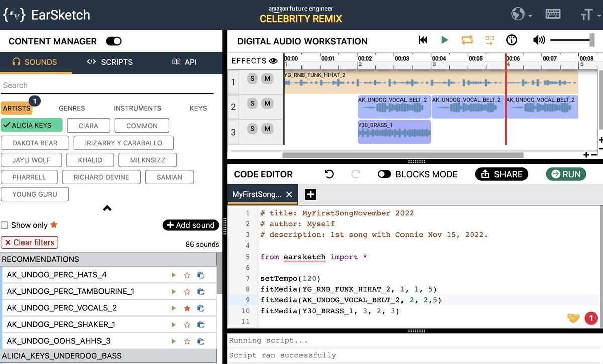603x364 pixels.
Task: Preview AK_UNDOG_PERC_VOCALS_2 sound
Action: coord(174,308)
